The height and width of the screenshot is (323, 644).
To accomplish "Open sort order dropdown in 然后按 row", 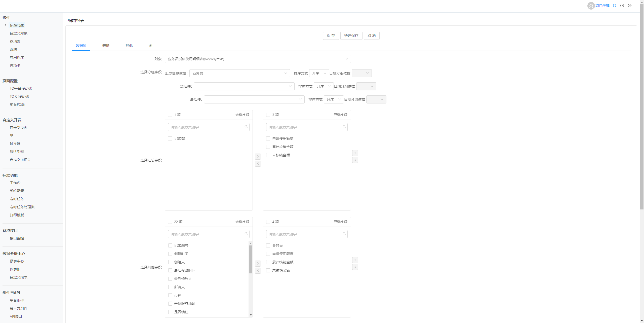I will pos(324,86).
